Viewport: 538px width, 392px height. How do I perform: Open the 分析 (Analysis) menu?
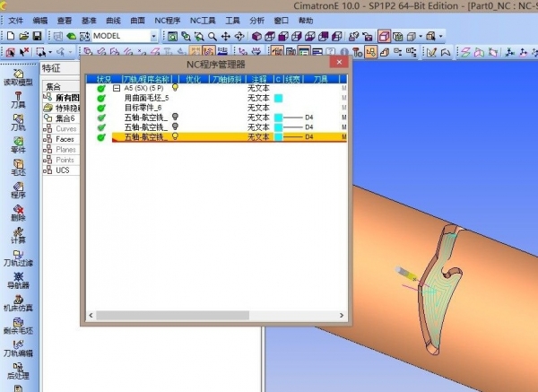click(256, 21)
